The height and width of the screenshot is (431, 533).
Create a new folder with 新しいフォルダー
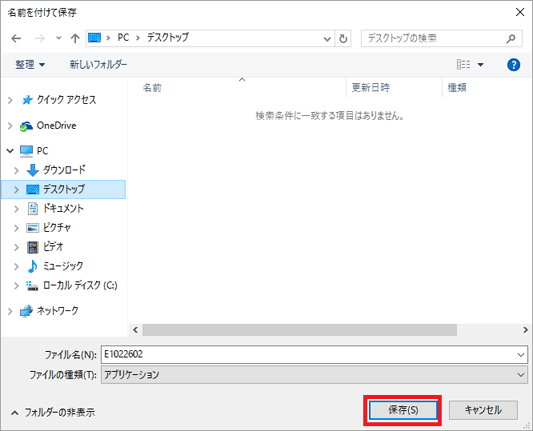point(98,64)
